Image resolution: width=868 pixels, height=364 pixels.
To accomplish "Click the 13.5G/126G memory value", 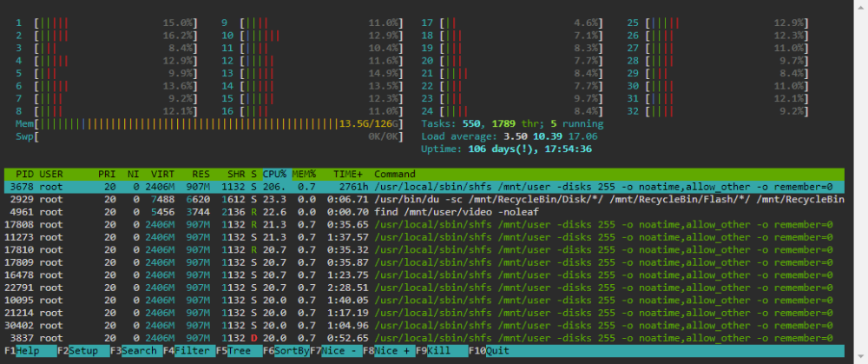I will tap(371, 123).
